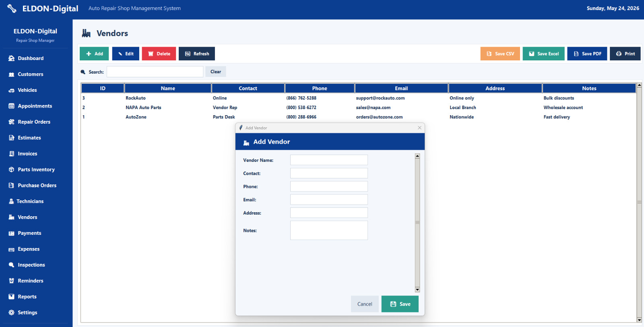Screen dimensions: 644x327
Task: Click the Print button label
Action: pyautogui.click(x=630, y=54)
